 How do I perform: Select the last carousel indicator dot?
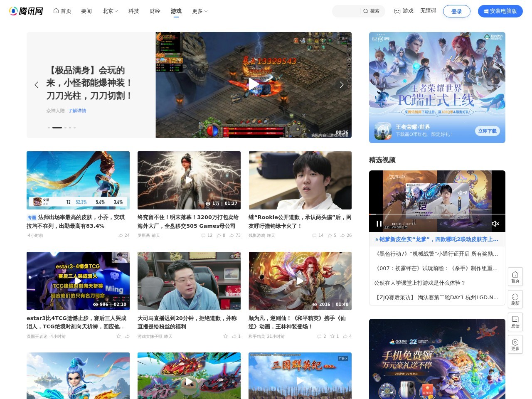coord(74,128)
